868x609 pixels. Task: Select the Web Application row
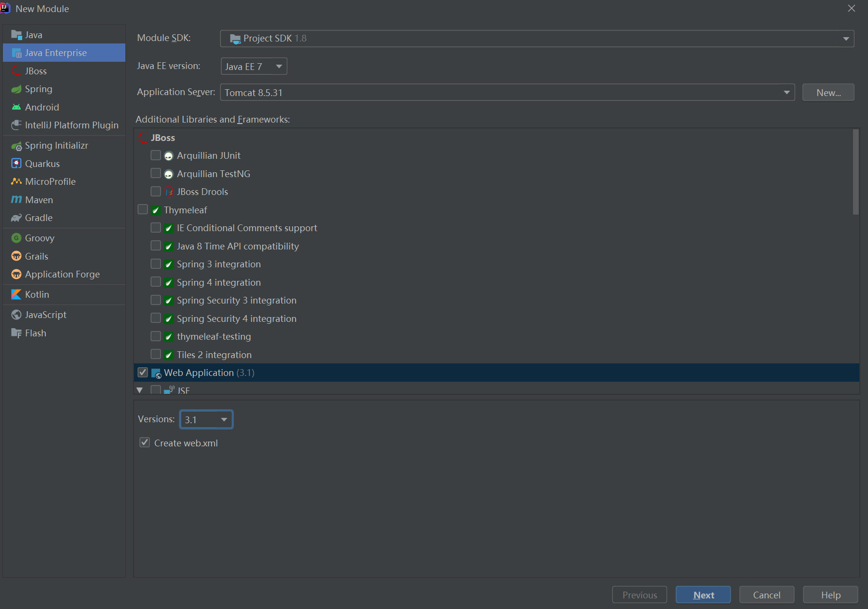[496, 373]
